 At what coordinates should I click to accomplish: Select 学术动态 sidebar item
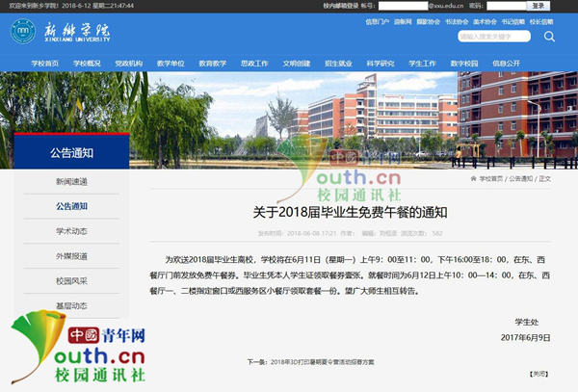coord(71,231)
